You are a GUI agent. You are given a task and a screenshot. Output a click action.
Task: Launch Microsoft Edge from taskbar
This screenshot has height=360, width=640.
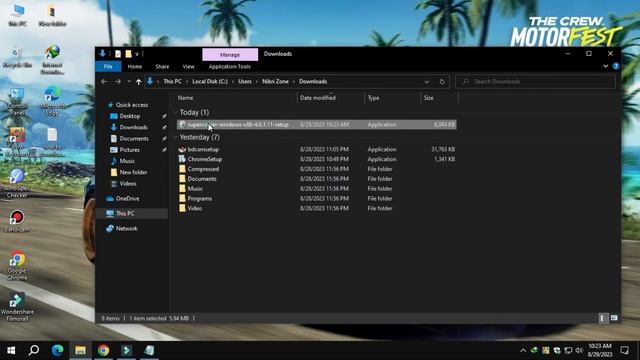57,350
